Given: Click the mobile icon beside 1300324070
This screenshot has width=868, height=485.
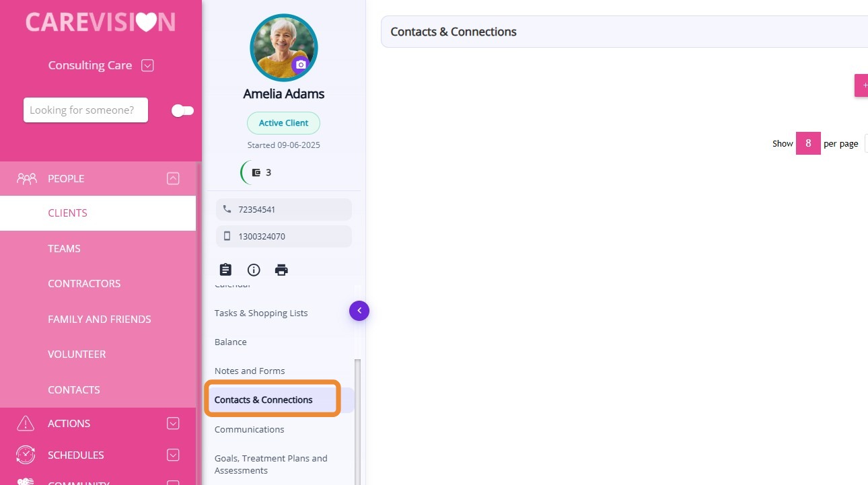Looking at the screenshot, I should point(227,236).
